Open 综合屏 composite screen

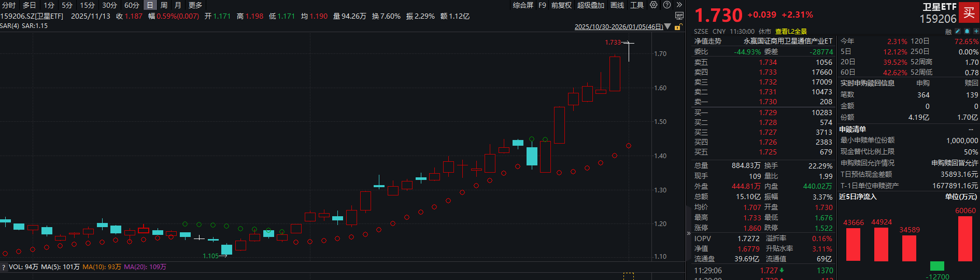(x=523, y=5)
